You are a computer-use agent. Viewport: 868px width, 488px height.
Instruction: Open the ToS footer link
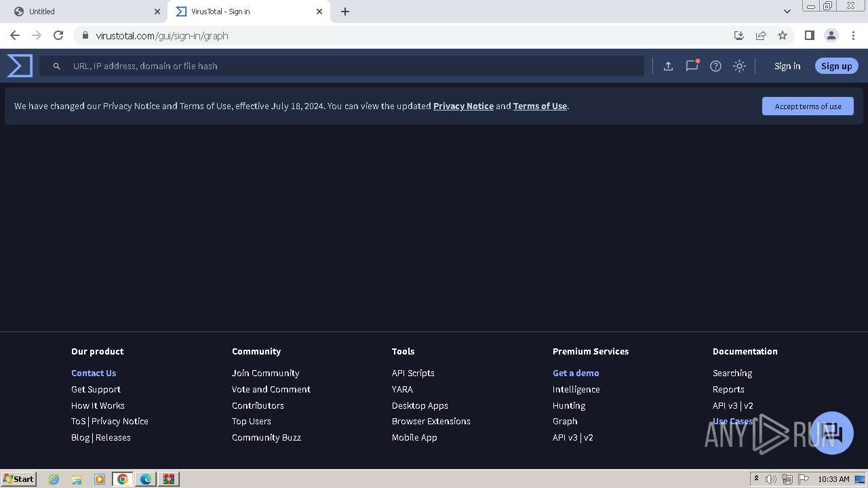click(x=78, y=421)
